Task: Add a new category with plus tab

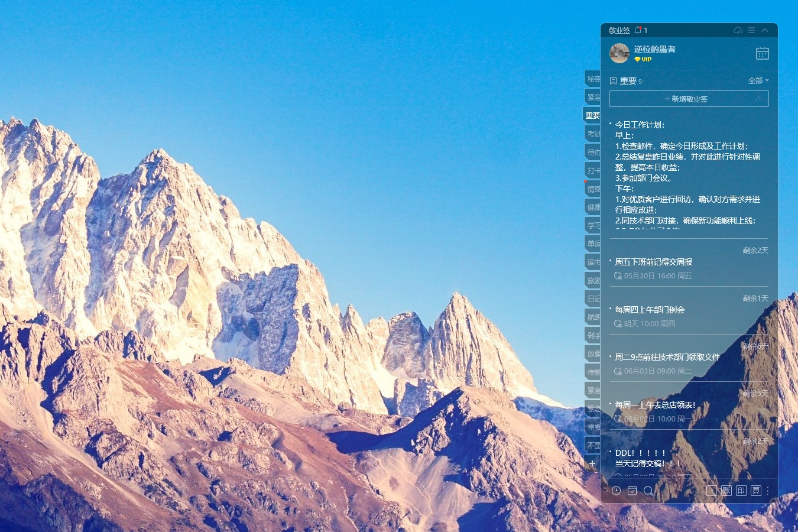Action: point(592,463)
